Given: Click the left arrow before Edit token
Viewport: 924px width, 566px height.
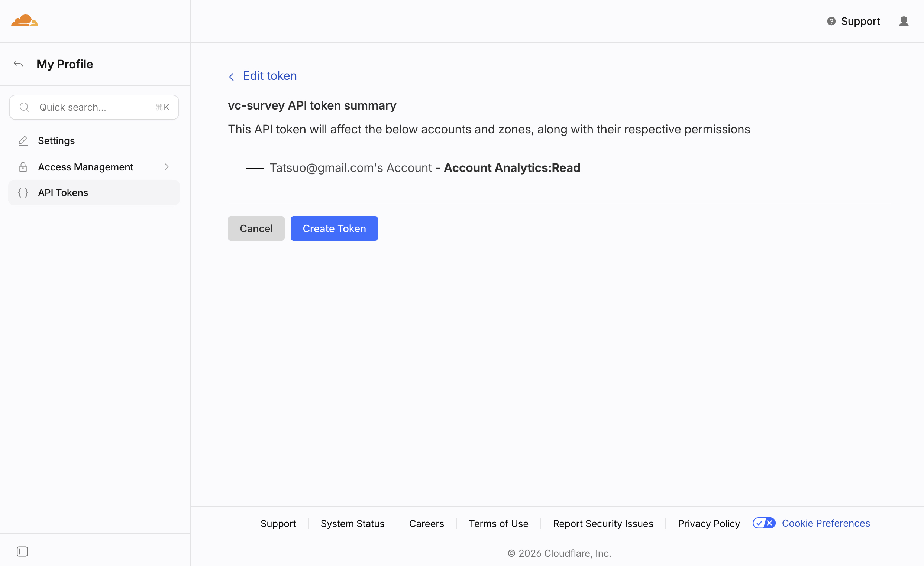Looking at the screenshot, I should [x=233, y=77].
